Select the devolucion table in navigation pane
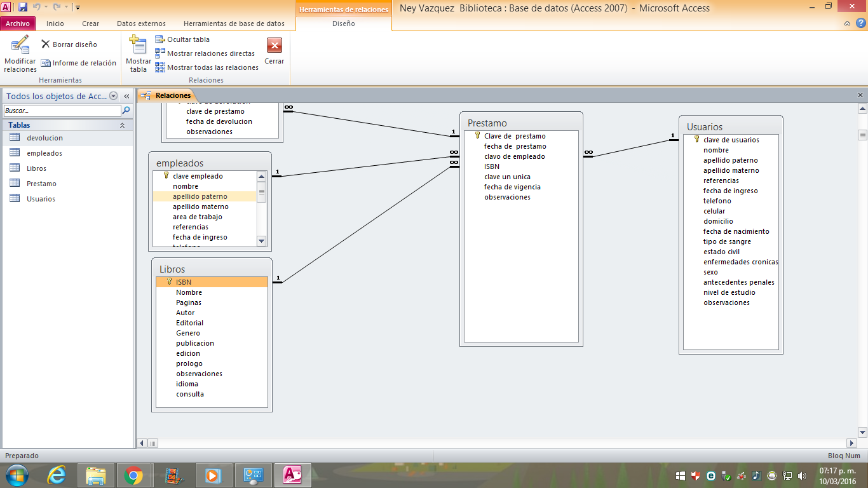The image size is (868, 488). [x=44, y=138]
